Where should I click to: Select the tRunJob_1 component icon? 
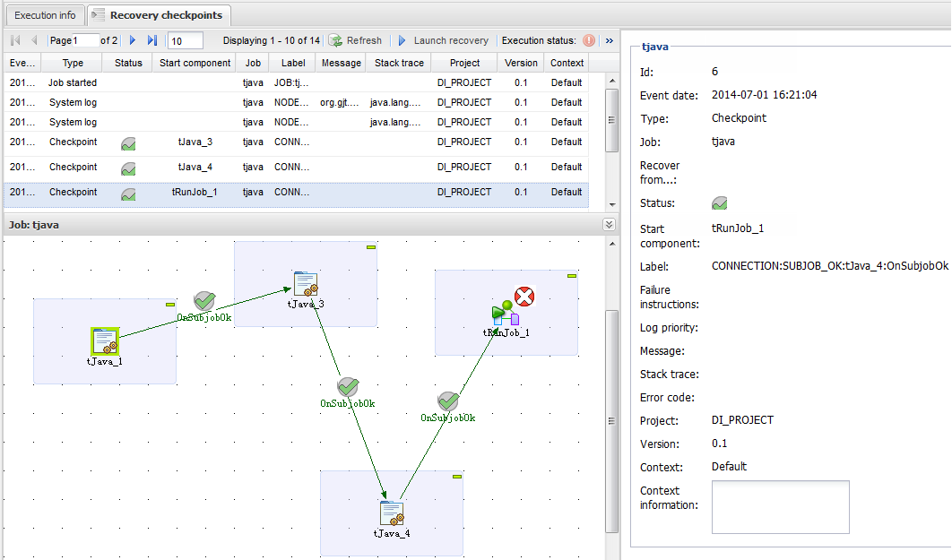click(x=506, y=314)
